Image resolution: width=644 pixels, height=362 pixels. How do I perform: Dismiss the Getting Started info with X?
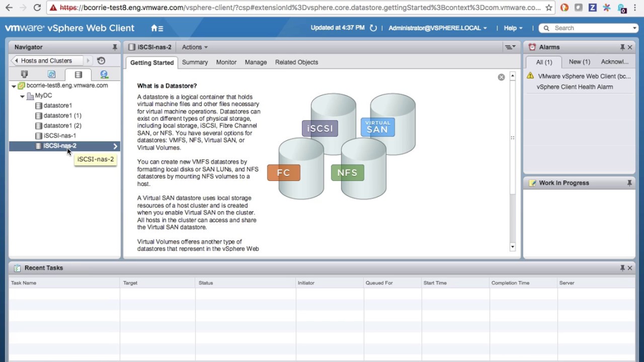pos(501,77)
